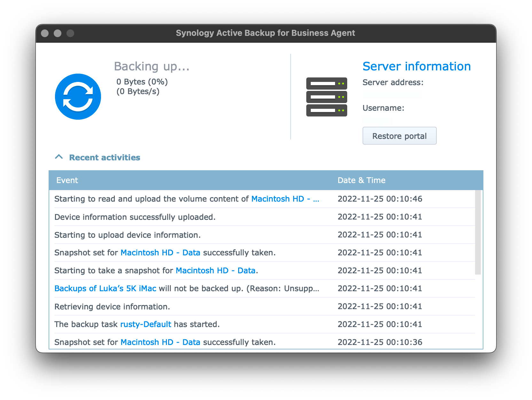Open the rusty-Default backup task link
The height and width of the screenshot is (400, 532).
point(146,324)
